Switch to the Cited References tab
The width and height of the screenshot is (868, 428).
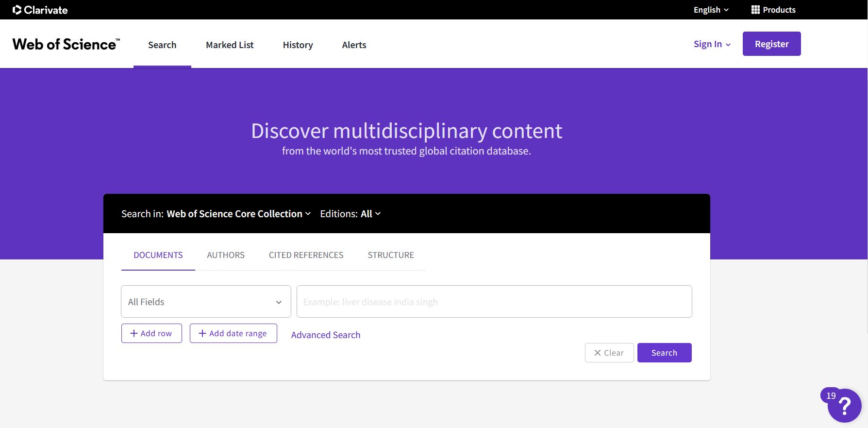point(306,255)
